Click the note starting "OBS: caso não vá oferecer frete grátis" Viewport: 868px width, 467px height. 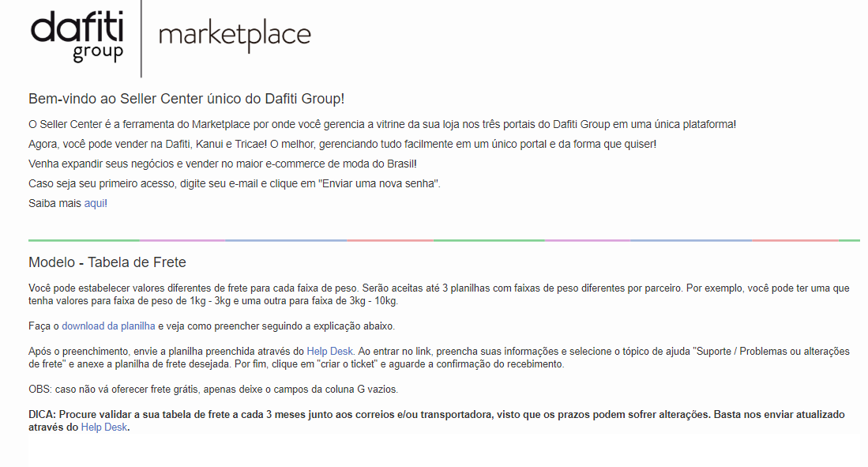pyautogui.click(x=213, y=390)
